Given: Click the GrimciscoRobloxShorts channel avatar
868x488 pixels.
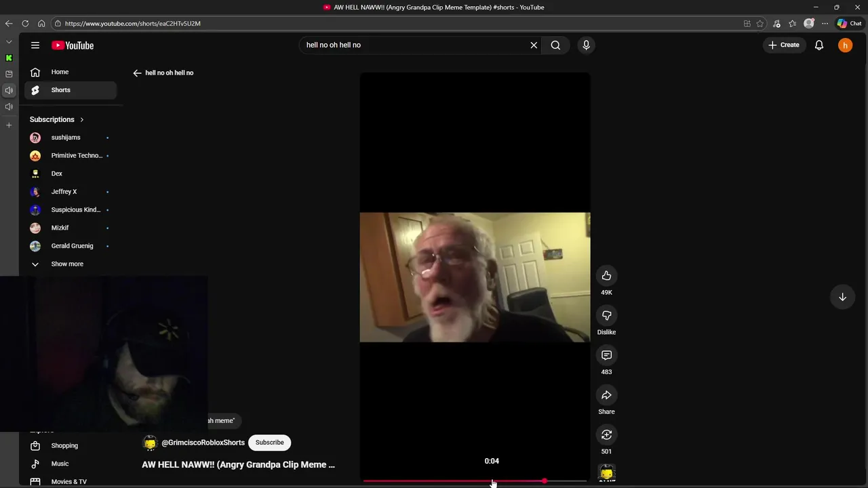Looking at the screenshot, I should pos(150,443).
